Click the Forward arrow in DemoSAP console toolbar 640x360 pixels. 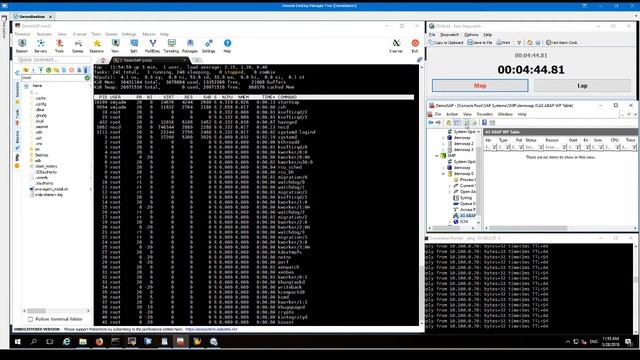coord(438,122)
